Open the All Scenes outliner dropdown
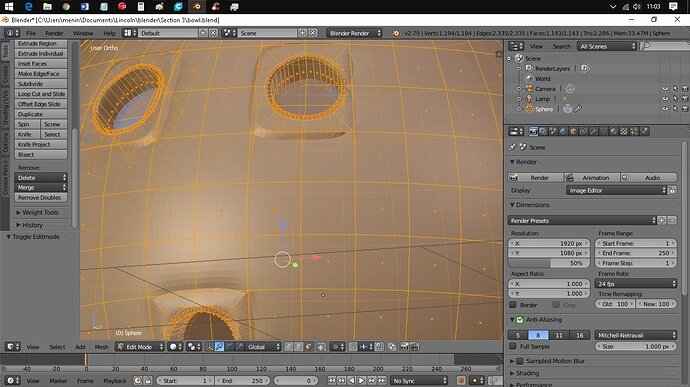690x387 pixels. (x=607, y=46)
